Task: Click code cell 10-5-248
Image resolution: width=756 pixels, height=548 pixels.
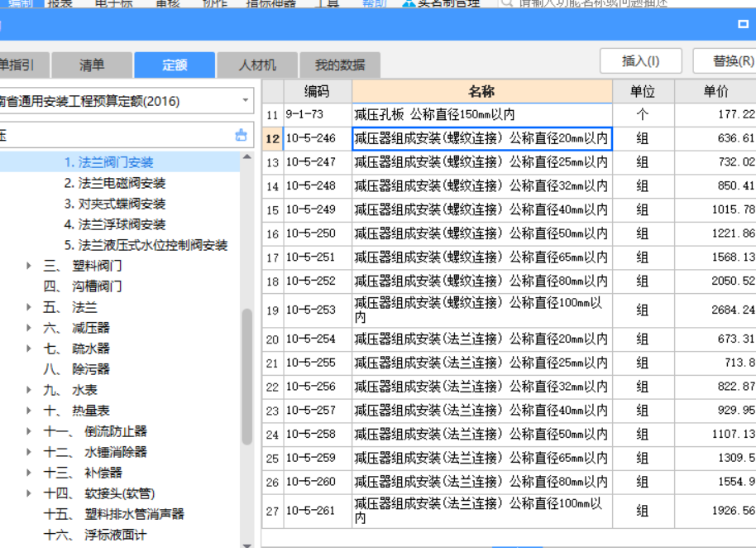Action: coord(318,185)
